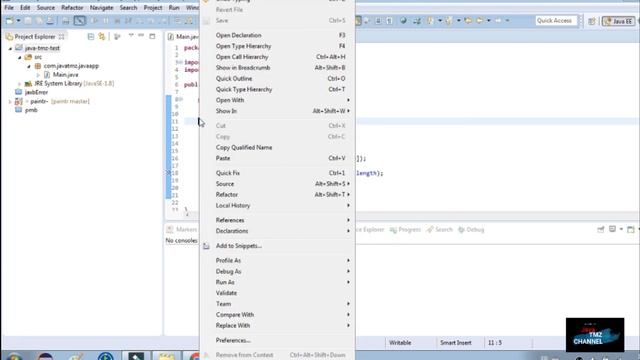Collapse the java-tmz-test project node
The width and height of the screenshot is (640, 360).
[x=10, y=49]
